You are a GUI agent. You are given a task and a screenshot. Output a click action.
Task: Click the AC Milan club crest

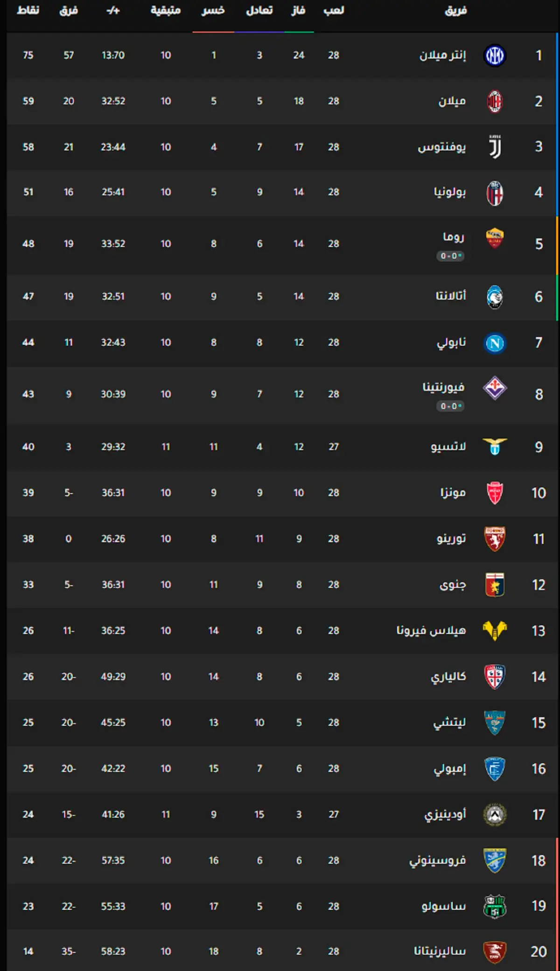click(x=495, y=101)
